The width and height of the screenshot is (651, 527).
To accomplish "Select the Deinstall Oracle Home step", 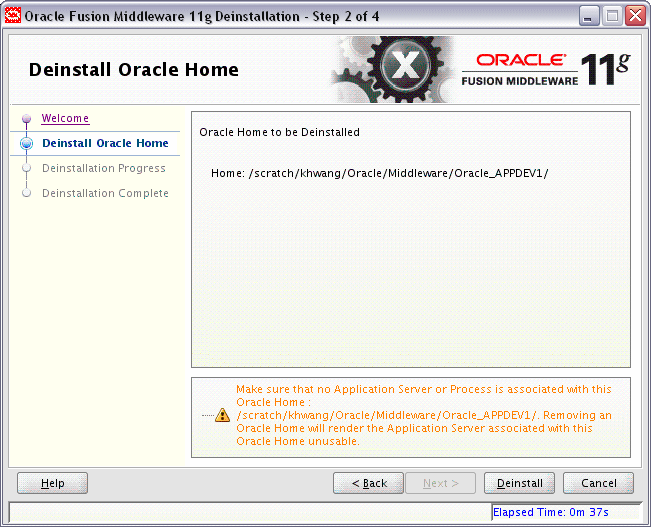I will (x=105, y=143).
